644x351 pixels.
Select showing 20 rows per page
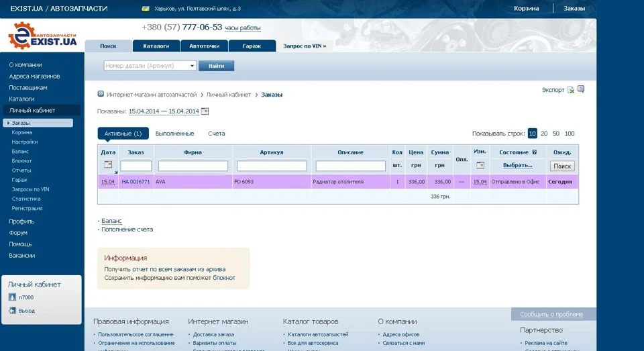click(544, 134)
